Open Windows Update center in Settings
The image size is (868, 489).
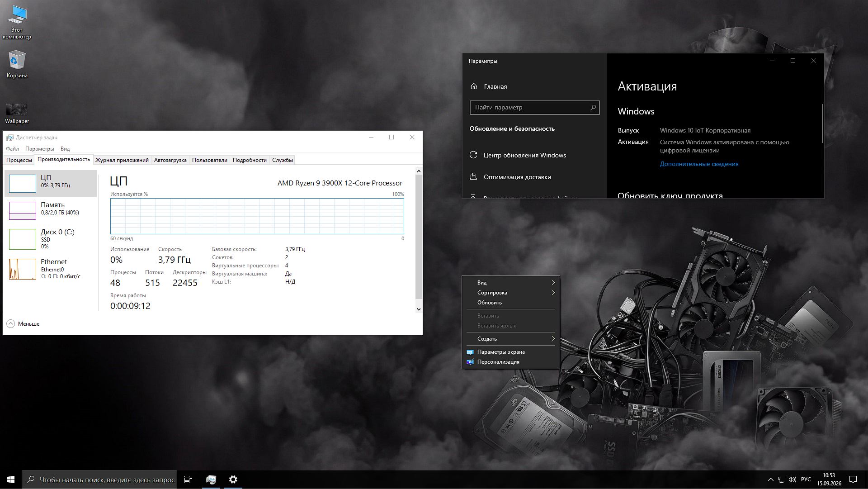click(524, 155)
